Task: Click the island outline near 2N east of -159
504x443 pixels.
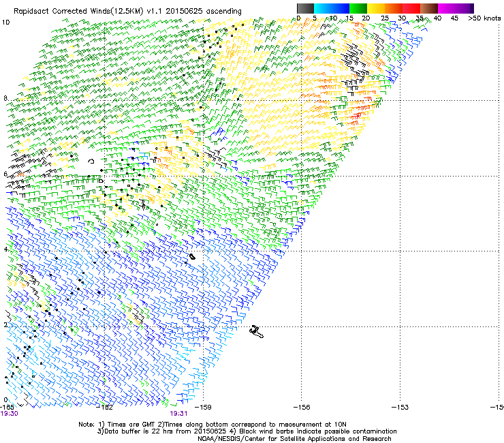Action: coord(256,331)
